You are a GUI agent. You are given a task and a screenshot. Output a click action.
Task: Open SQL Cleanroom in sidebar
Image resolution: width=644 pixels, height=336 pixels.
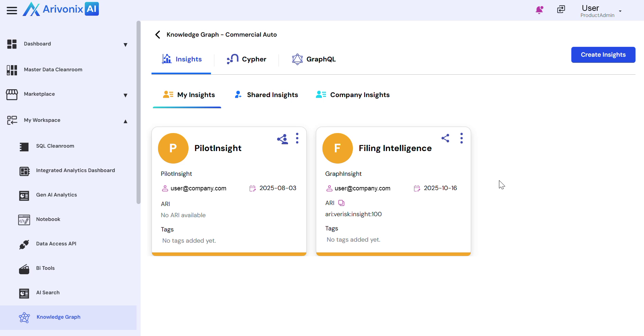click(x=55, y=146)
